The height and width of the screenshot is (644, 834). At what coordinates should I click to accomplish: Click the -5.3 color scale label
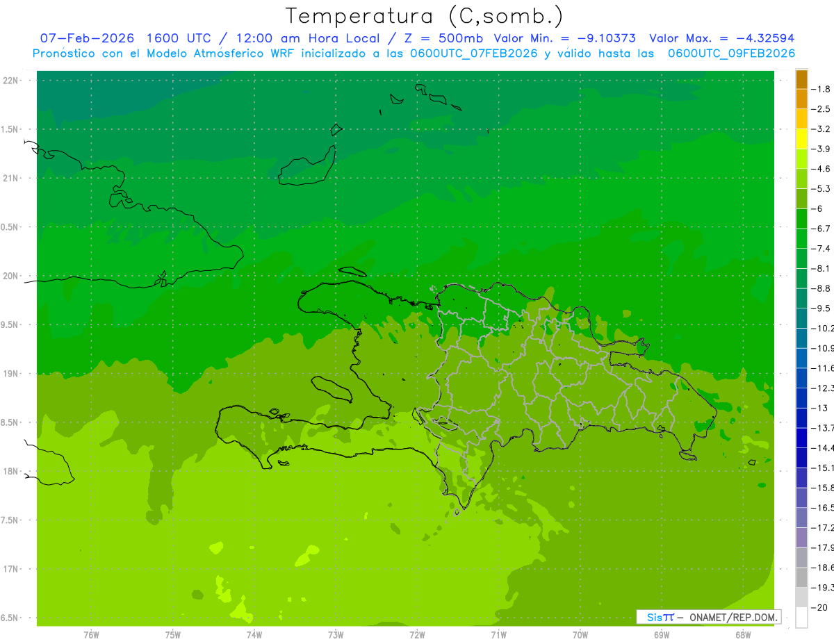821,189
